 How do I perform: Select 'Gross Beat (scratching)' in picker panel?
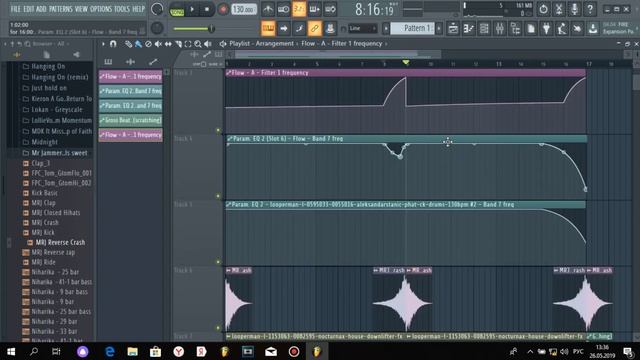pyautogui.click(x=131, y=120)
